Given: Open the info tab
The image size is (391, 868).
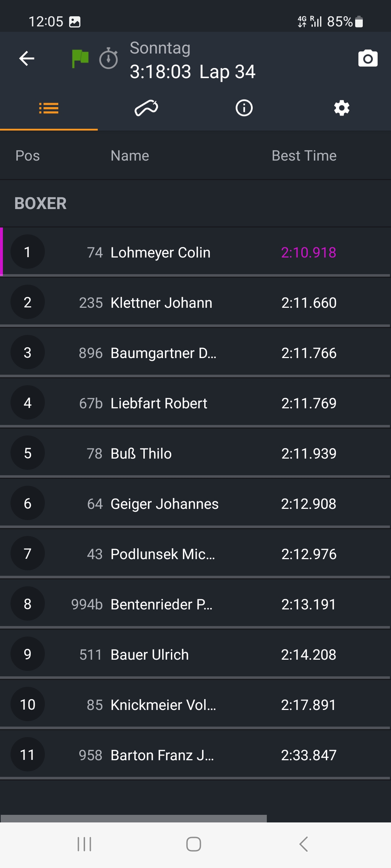Looking at the screenshot, I should pos(244,108).
